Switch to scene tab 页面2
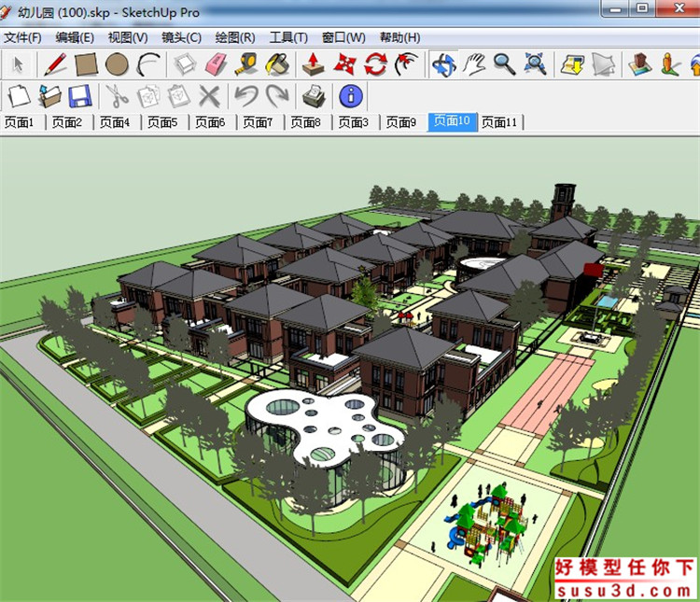This screenshot has height=602, width=700. (67, 122)
